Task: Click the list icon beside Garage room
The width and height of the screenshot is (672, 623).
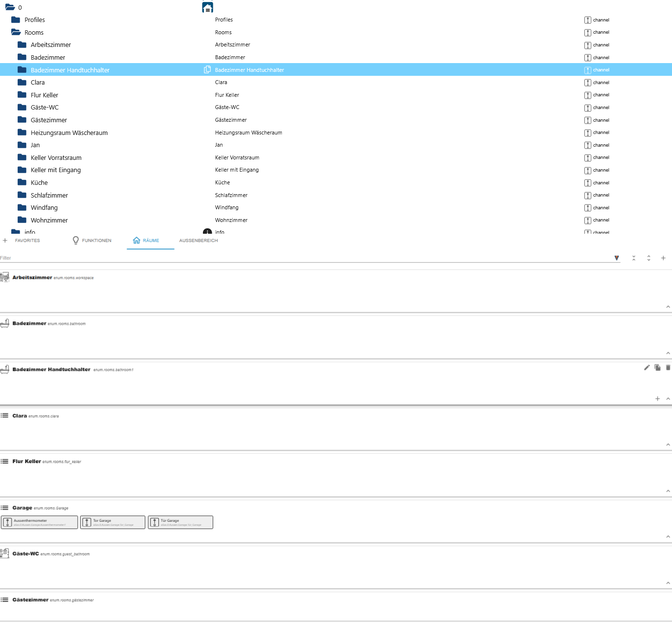Action: (4, 508)
